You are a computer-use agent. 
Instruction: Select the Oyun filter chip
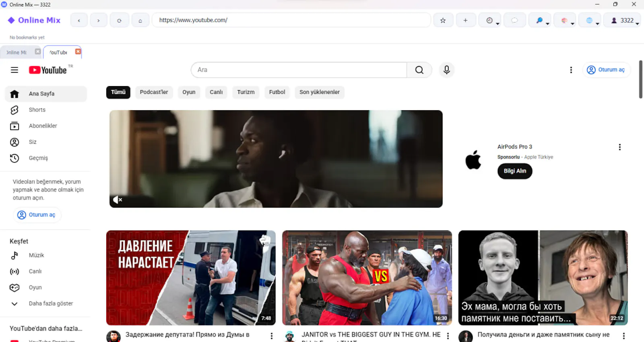coord(189,92)
